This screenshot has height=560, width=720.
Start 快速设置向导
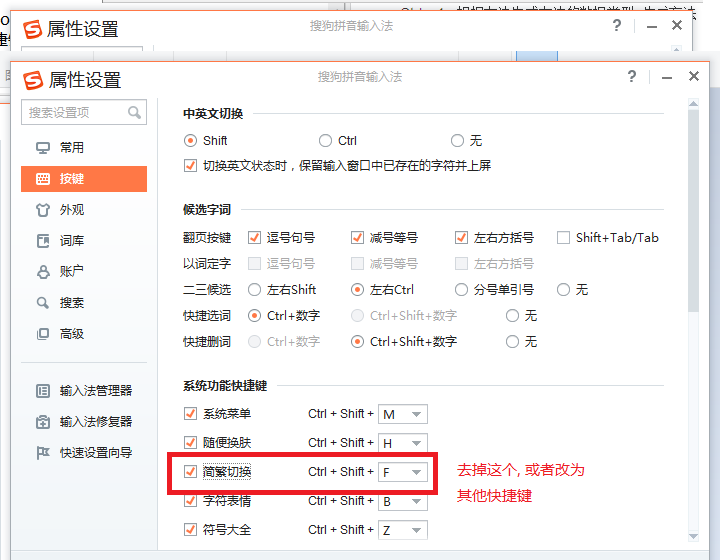84,453
